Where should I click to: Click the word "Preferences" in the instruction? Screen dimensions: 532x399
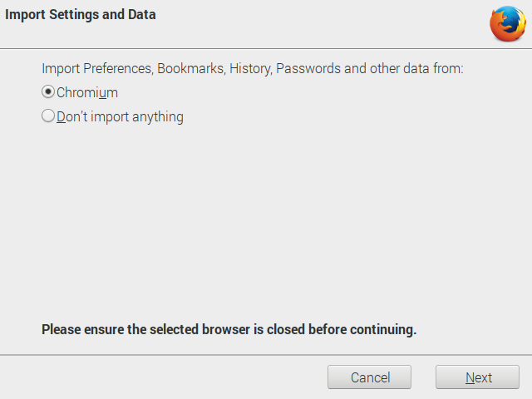point(118,69)
